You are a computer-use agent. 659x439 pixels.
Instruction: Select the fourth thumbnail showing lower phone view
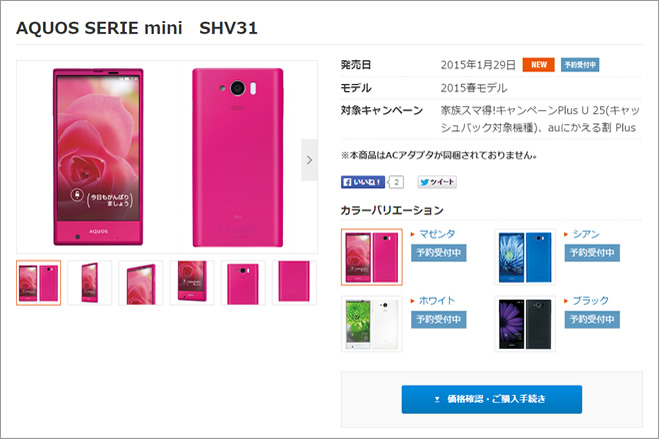192,283
